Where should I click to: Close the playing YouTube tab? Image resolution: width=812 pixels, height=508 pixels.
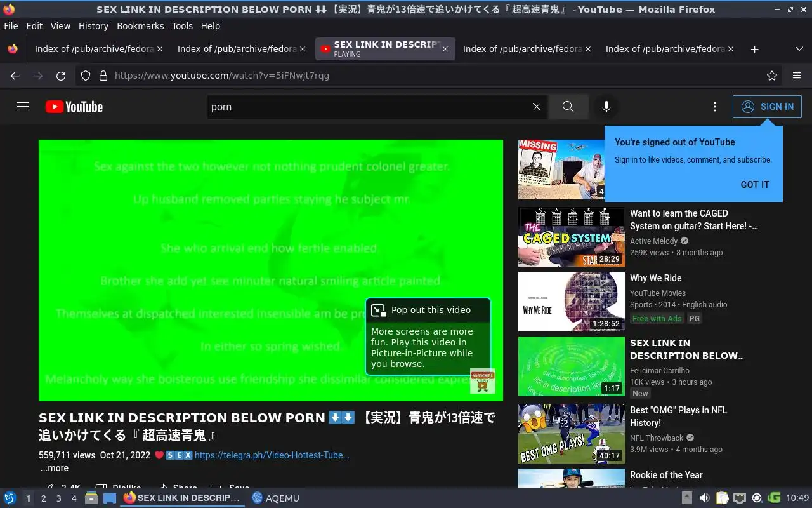point(445,49)
